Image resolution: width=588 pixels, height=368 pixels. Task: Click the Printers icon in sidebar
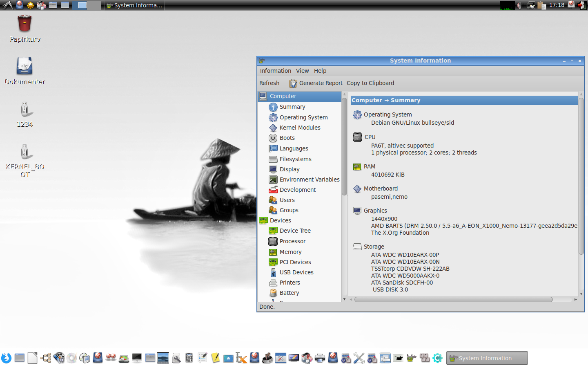click(273, 283)
